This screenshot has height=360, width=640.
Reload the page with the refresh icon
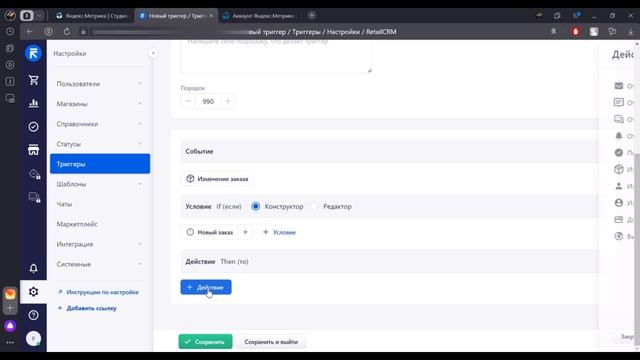[x=67, y=31]
